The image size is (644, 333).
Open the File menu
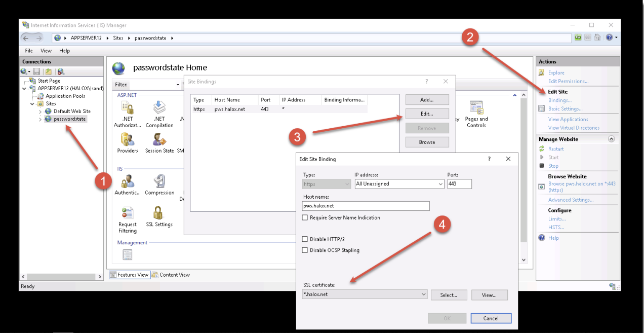[x=29, y=51]
